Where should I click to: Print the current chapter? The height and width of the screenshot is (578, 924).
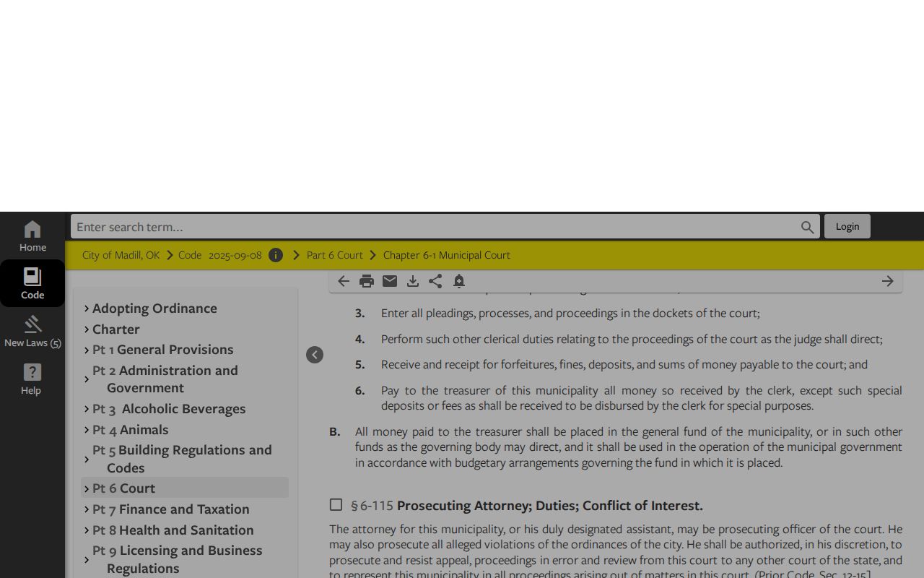[x=367, y=281]
